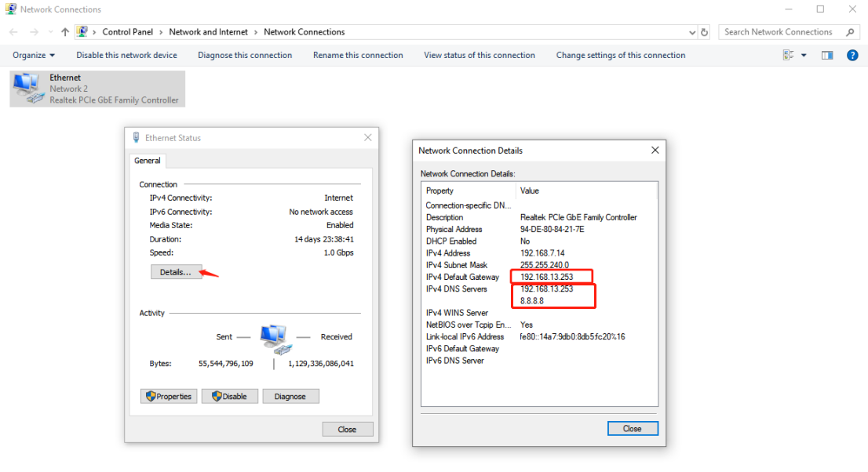Open the Details... button in Ethernet Status

tap(176, 272)
